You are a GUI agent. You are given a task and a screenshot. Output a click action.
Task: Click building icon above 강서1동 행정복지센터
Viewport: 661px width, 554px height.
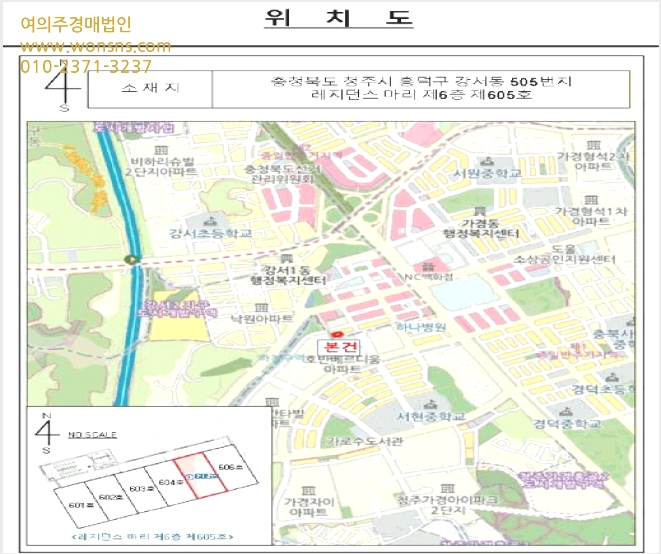pyautogui.click(x=286, y=258)
